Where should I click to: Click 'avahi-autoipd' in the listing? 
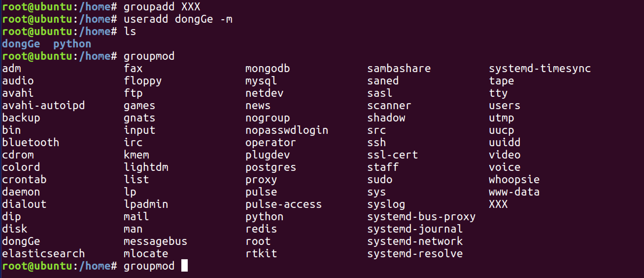pyautogui.click(x=44, y=106)
